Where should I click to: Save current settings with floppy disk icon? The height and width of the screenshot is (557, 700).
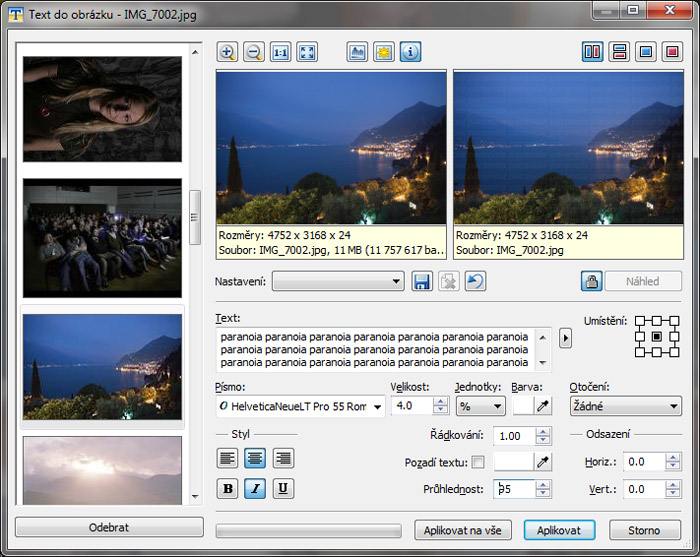[x=422, y=282]
